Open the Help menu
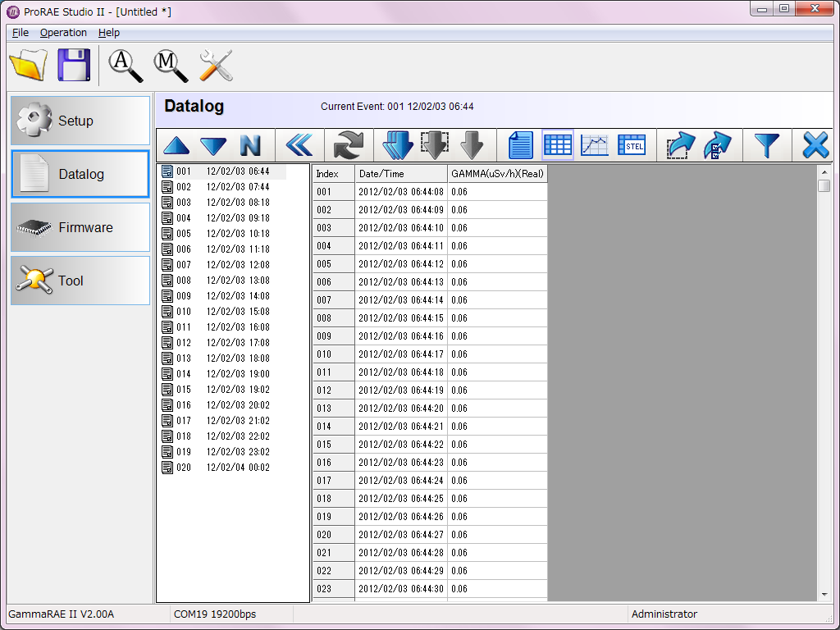 tap(109, 33)
